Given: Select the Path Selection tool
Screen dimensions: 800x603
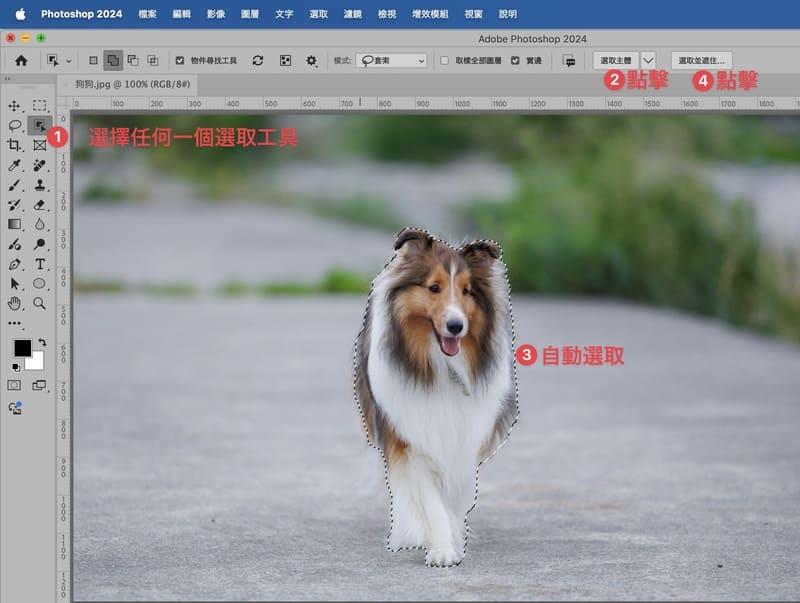Looking at the screenshot, I should pyautogui.click(x=14, y=284).
